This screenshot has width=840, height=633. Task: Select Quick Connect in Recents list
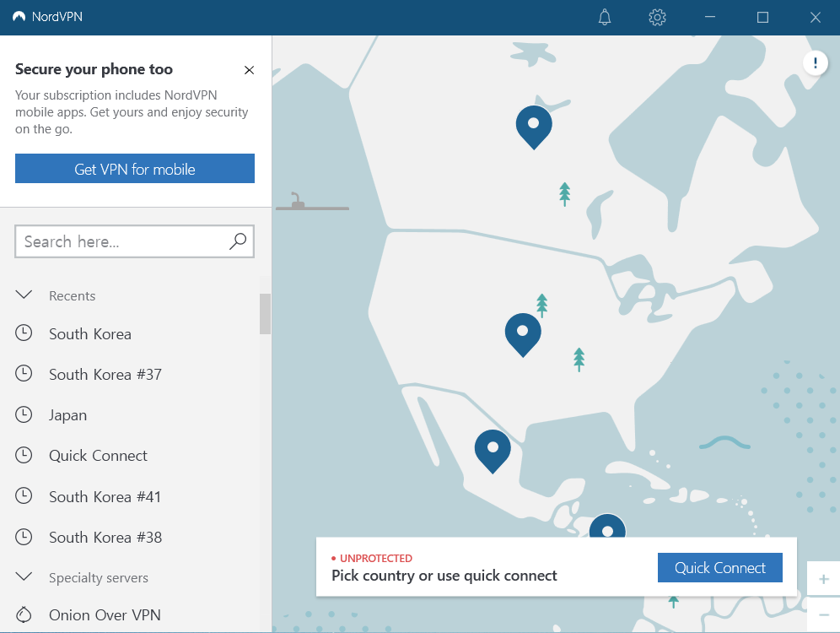coord(98,456)
